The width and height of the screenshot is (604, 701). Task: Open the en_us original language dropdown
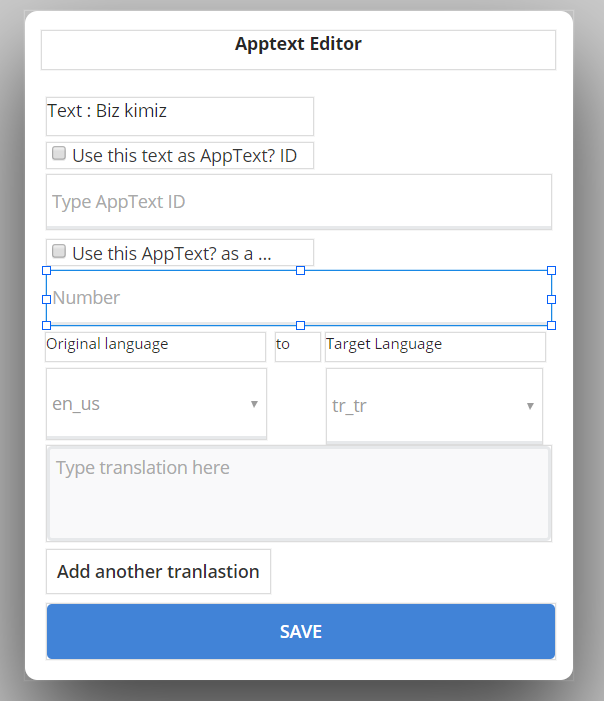click(156, 404)
